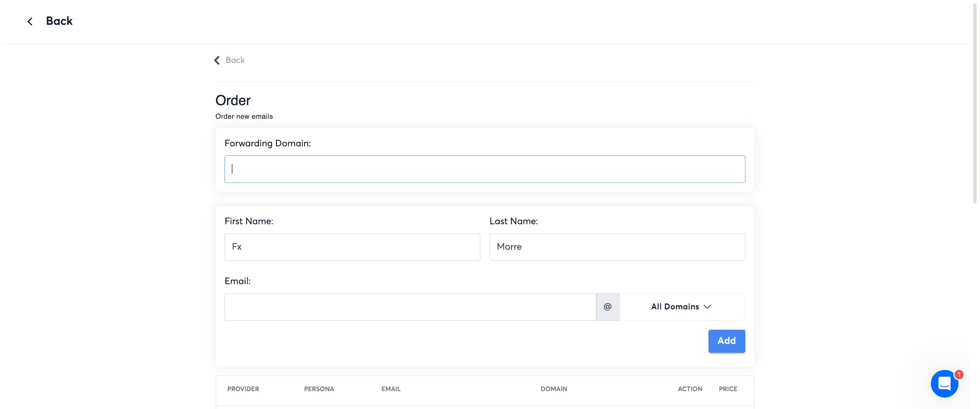Viewport: 980px width, 409px height.
Task: Click the Order page heading
Action: 233,100
